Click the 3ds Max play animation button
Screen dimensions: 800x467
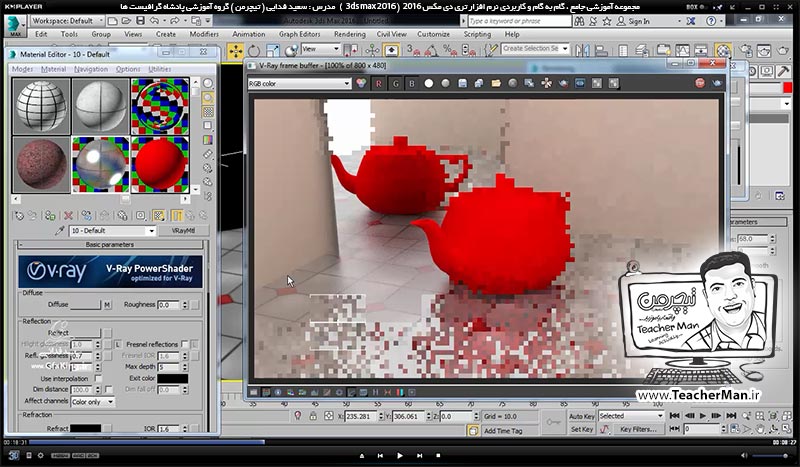[703, 416]
